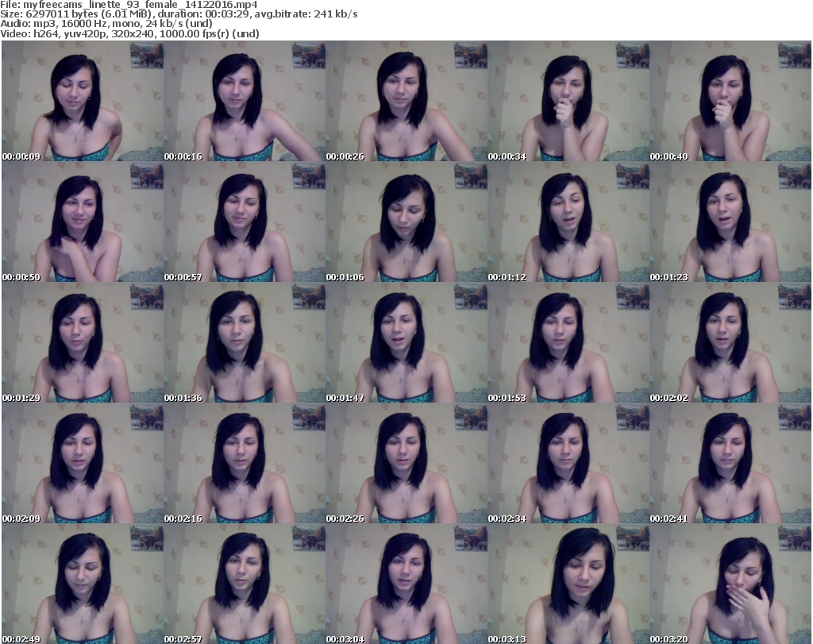Select the frame labeled 00:02:57
Image resolution: width=813 pixels, height=644 pixels.
pyautogui.click(x=245, y=584)
